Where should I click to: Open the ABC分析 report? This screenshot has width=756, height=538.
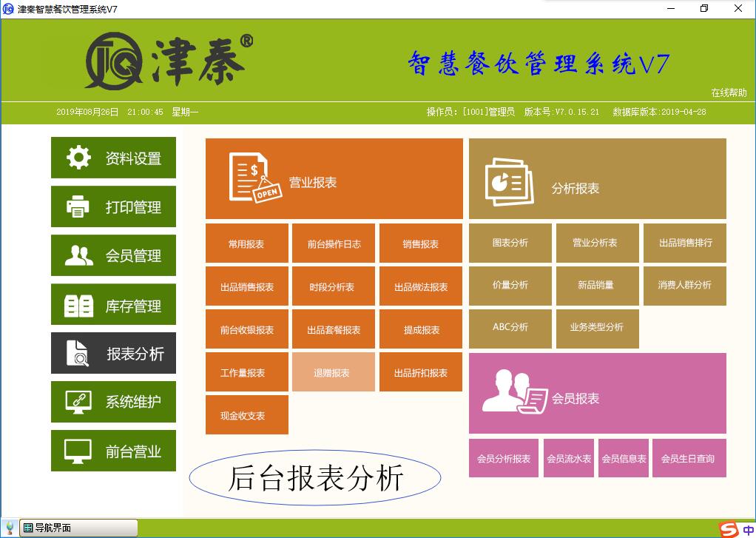[x=510, y=327]
